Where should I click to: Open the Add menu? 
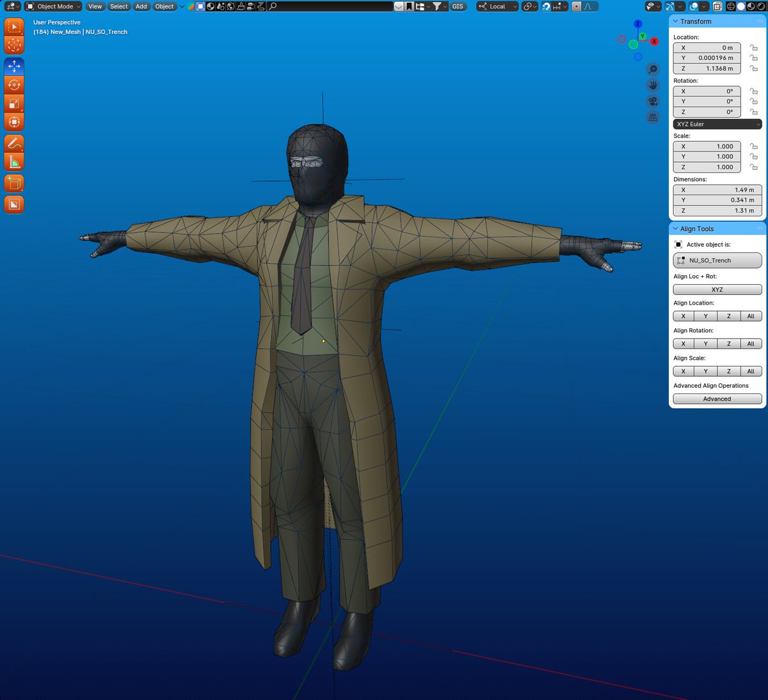click(141, 6)
